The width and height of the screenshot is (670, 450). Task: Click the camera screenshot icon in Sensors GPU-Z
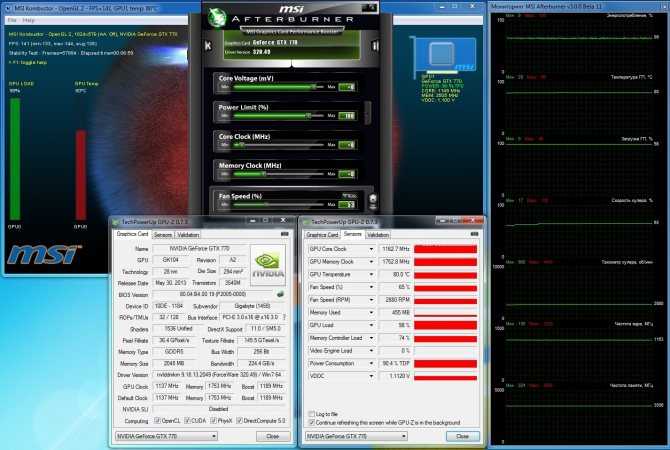(x=474, y=234)
